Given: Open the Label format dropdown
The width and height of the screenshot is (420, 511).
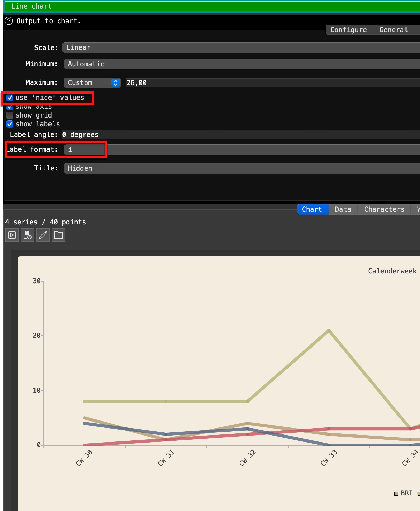Looking at the screenshot, I should pyautogui.click(x=241, y=150).
